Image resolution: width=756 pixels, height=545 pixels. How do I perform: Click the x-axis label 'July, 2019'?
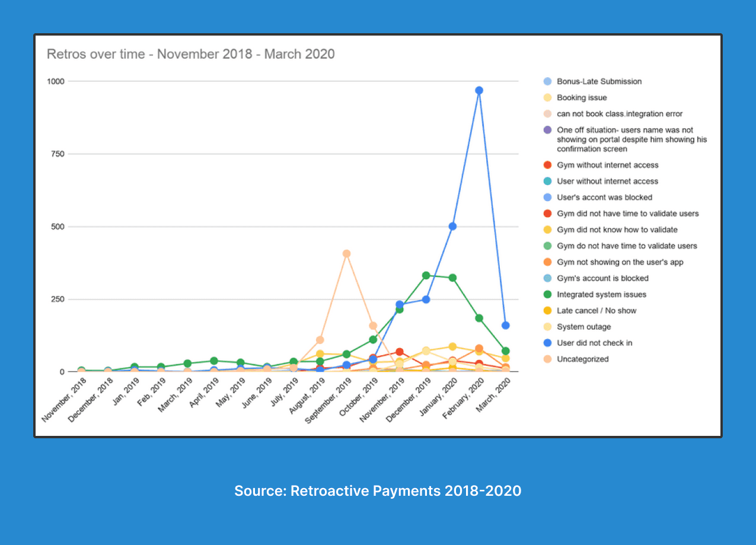pyautogui.click(x=284, y=393)
